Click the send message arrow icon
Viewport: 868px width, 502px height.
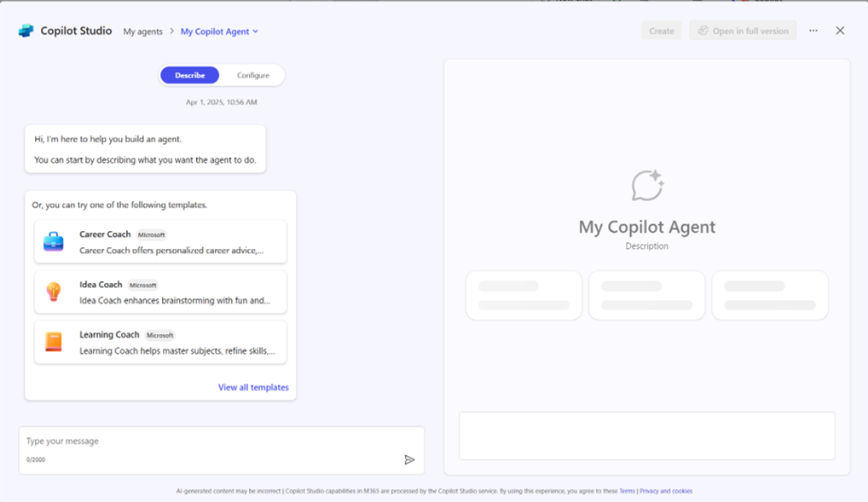[409, 460]
